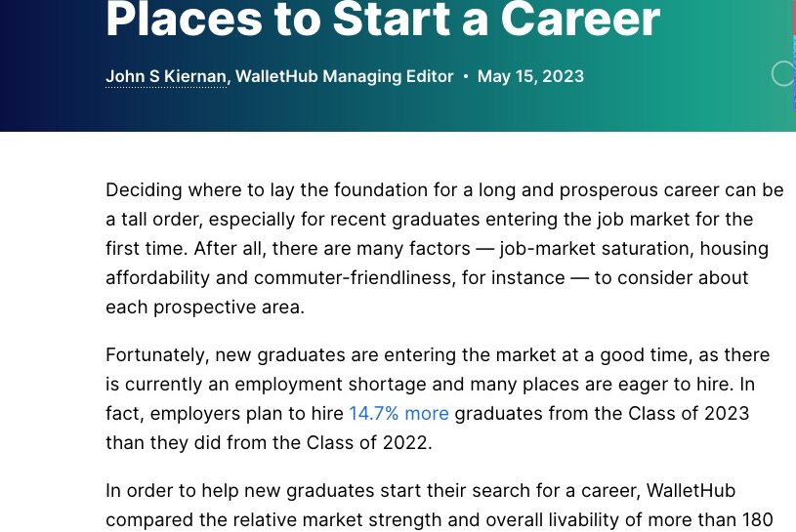This screenshot has height=532, width=796.
Task: Click the "Places to Start a Career" headline
Action: 383,20
